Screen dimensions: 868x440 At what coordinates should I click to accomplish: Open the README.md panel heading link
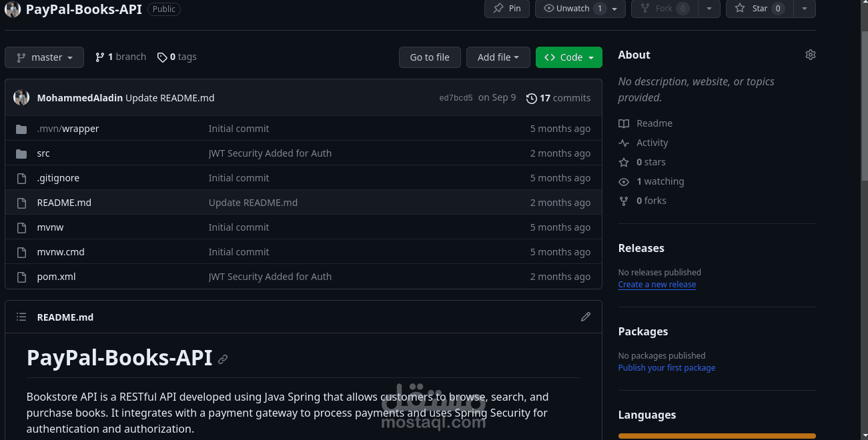click(x=65, y=317)
